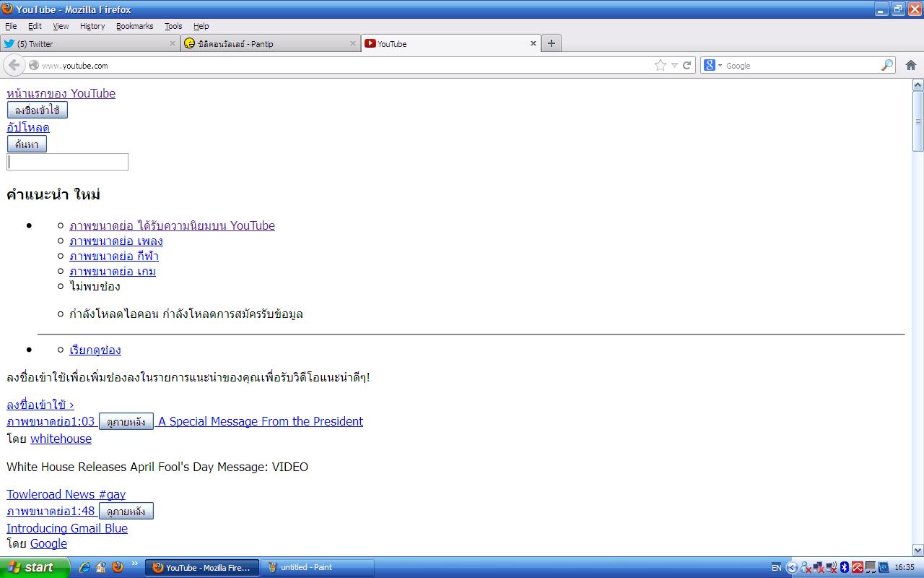Click the disconnected network tray icon
The height and width of the screenshot is (578, 924).
point(819,567)
